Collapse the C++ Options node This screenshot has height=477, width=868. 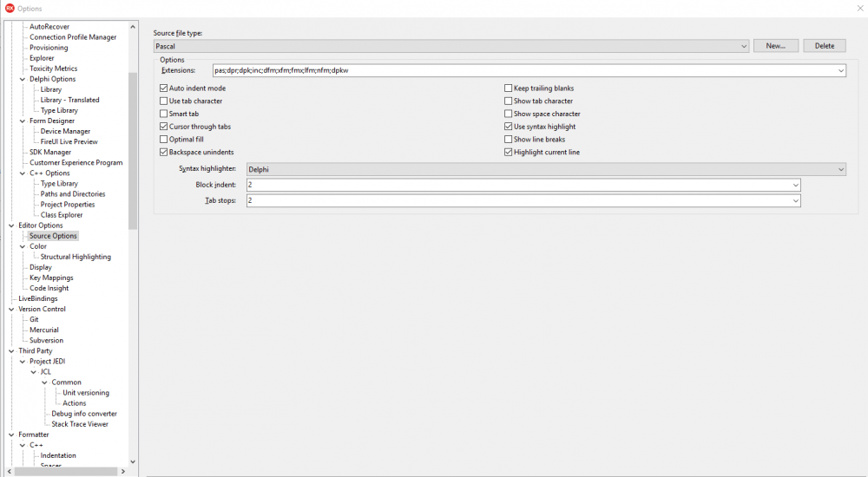pos(23,173)
